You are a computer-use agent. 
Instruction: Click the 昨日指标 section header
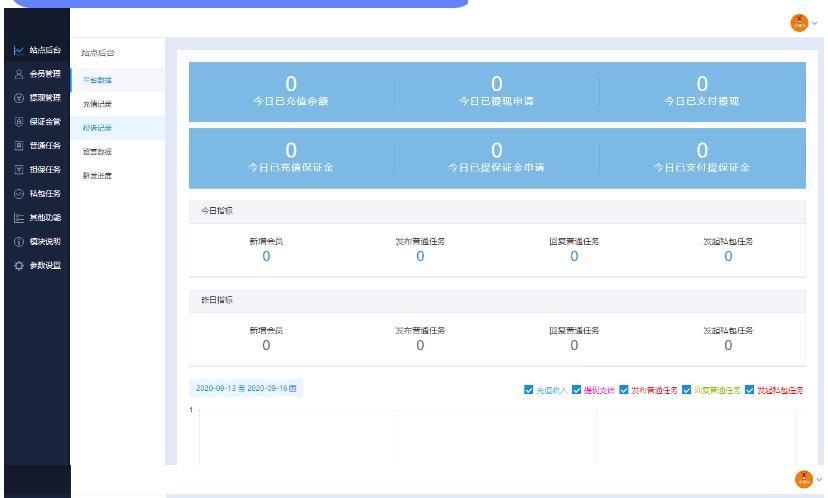point(497,300)
